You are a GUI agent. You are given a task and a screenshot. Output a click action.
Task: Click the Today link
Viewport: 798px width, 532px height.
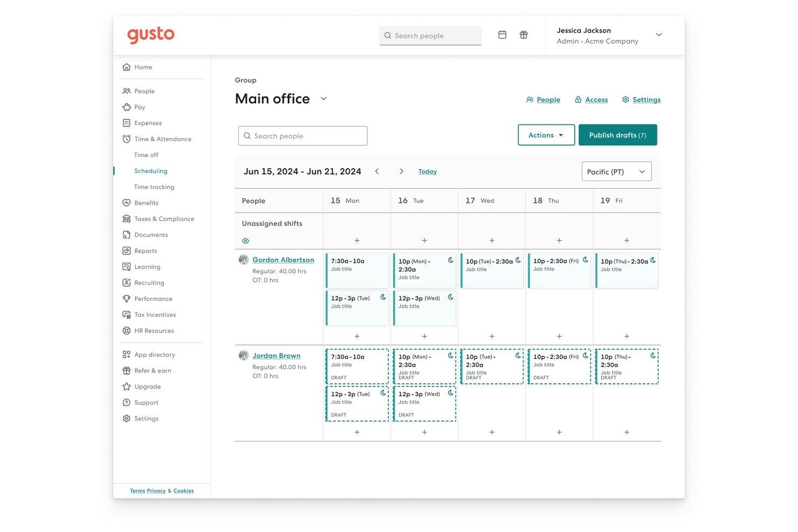click(x=428, y=171)
